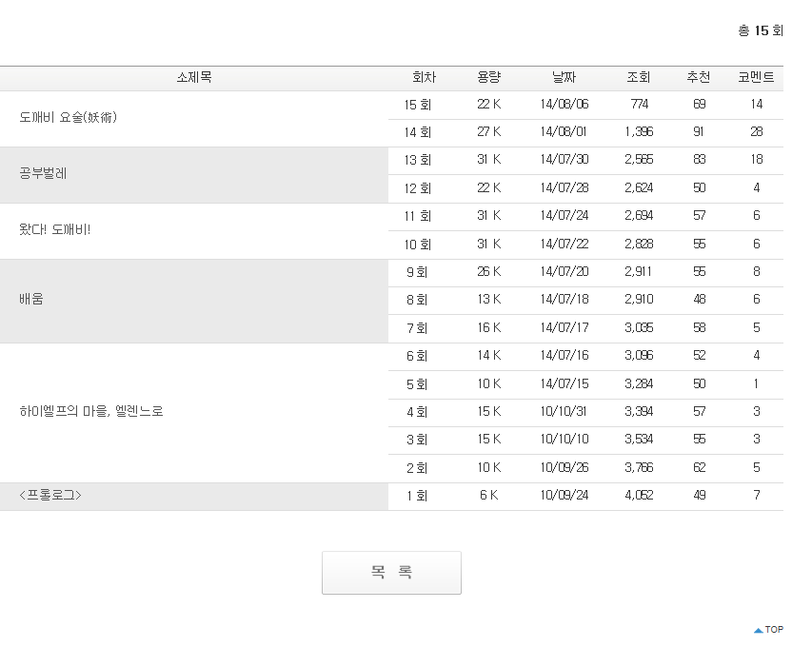Open episode 9 회
812x647 pixels.
[x=418, y=272]
